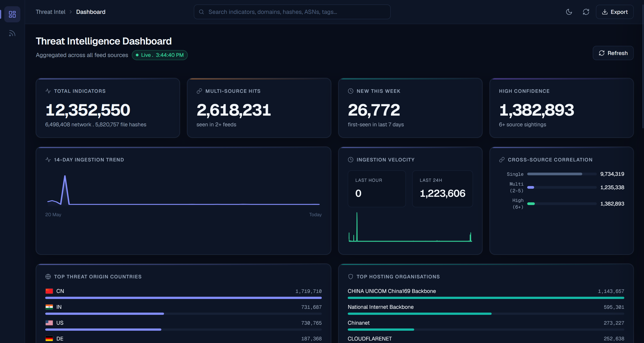Click the Germany flag icon

[49, 339]
